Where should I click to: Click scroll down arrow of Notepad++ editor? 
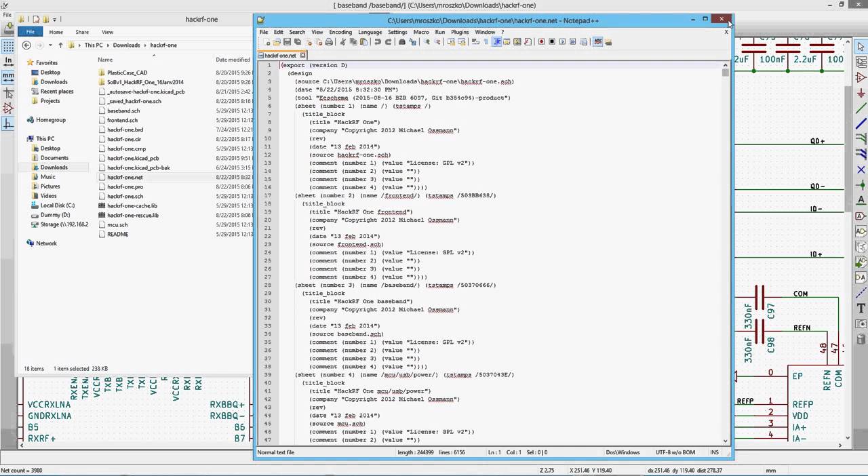click(726, 441)
